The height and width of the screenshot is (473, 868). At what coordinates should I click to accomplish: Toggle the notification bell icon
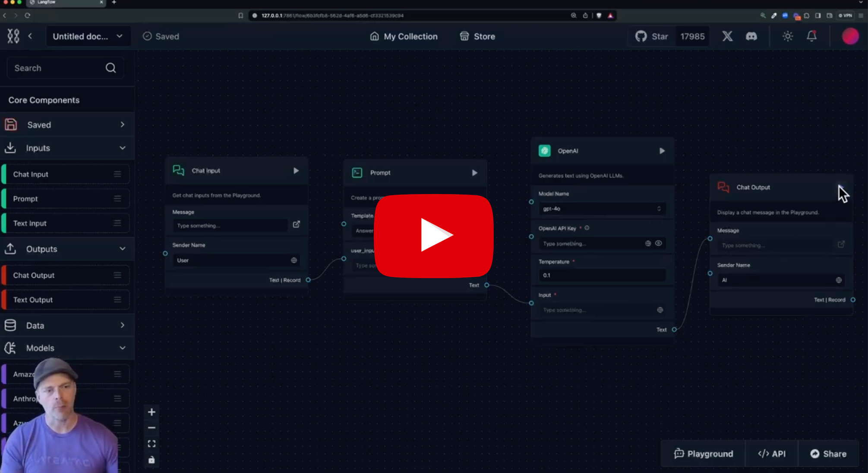(811, 36)
